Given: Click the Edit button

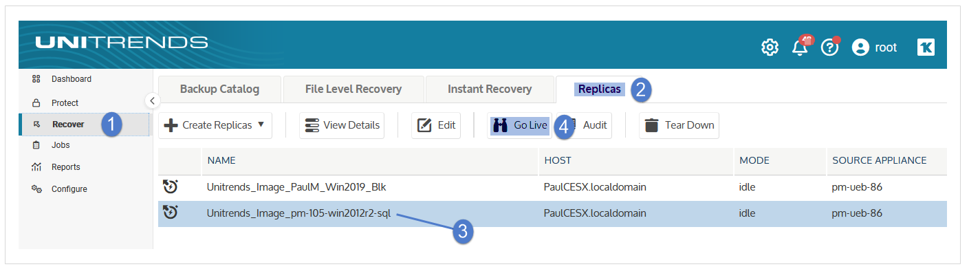Looking at the screenshot, I should 436,125.
